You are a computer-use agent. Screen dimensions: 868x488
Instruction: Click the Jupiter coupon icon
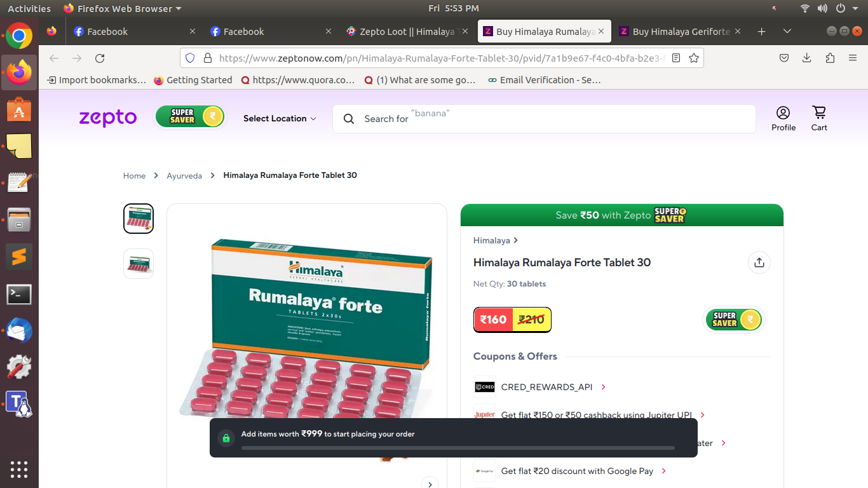[x=485, y=414]
